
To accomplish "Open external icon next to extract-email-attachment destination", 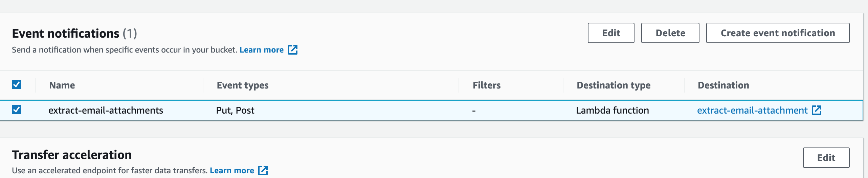I will [817, 110].
